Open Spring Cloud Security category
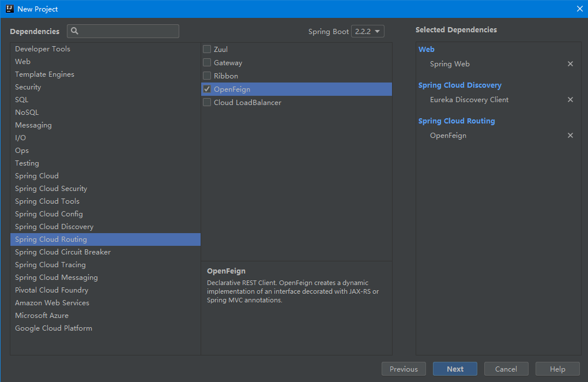 105,189
